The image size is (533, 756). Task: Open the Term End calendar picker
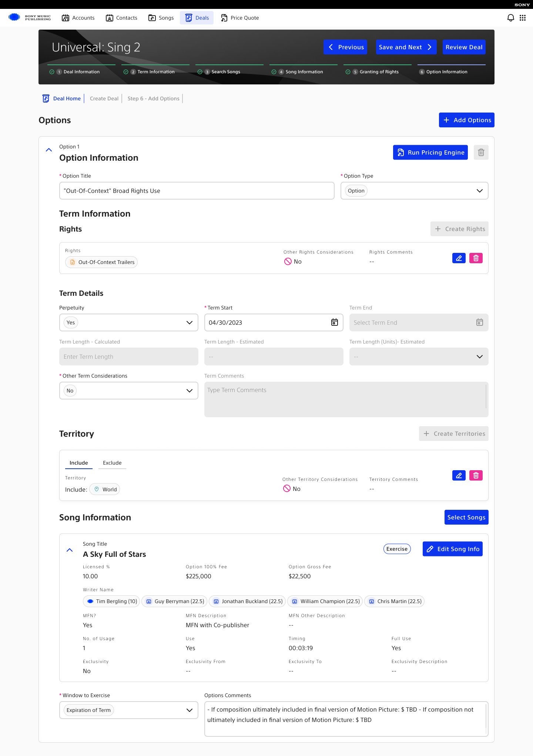pyautogui.click(x=480, y=322)
